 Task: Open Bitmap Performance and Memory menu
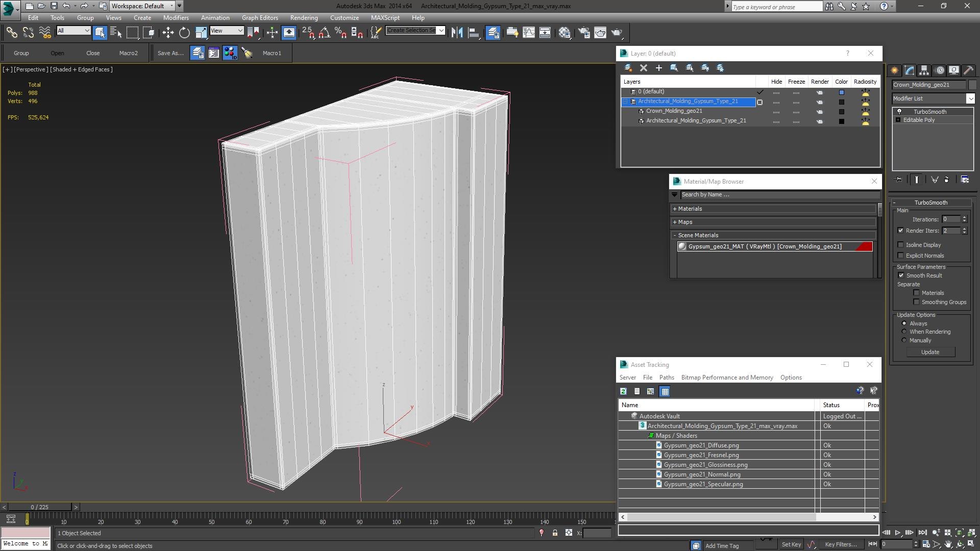727,378
